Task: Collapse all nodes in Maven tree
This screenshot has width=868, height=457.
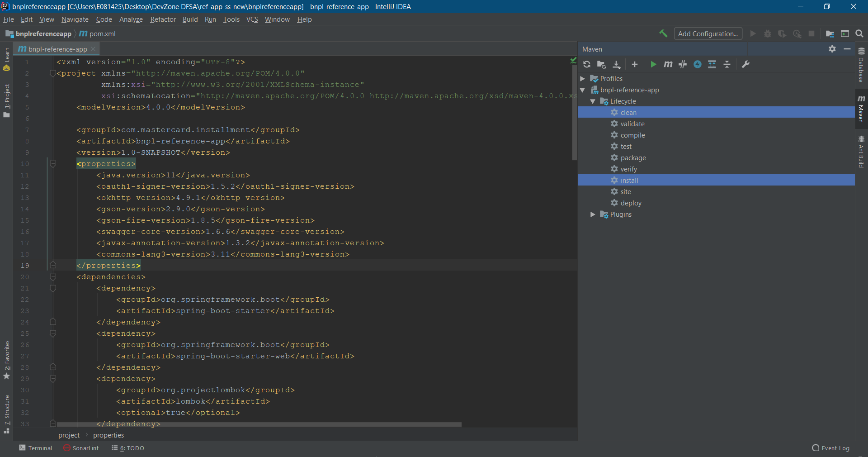Action: pos(727,64)
